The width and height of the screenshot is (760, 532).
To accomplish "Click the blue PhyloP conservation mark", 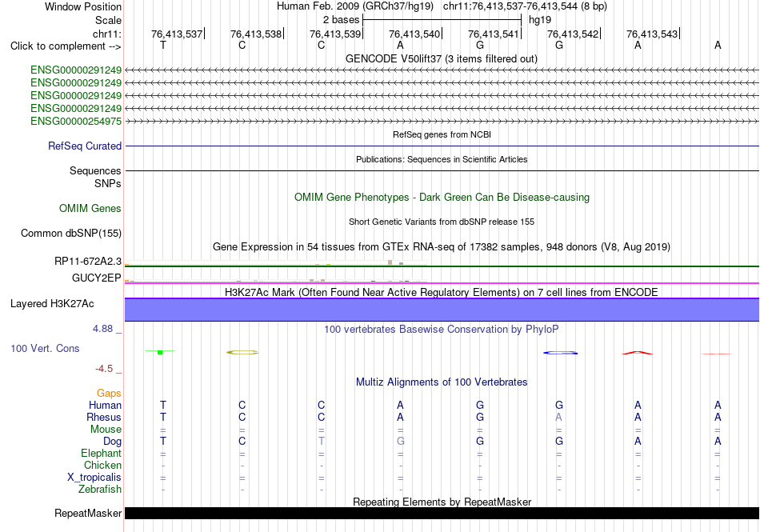I will [560, 353].
